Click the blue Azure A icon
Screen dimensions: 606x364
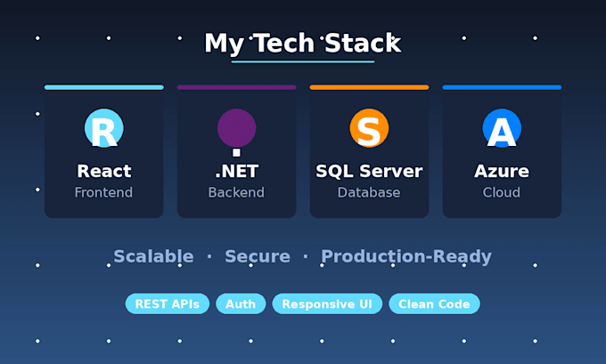[502, 128]
